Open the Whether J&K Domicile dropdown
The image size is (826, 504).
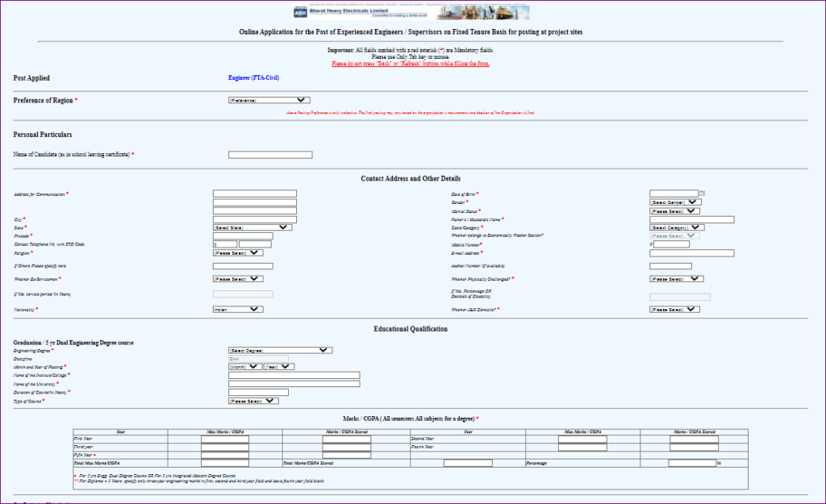click(x=674, y=308)
